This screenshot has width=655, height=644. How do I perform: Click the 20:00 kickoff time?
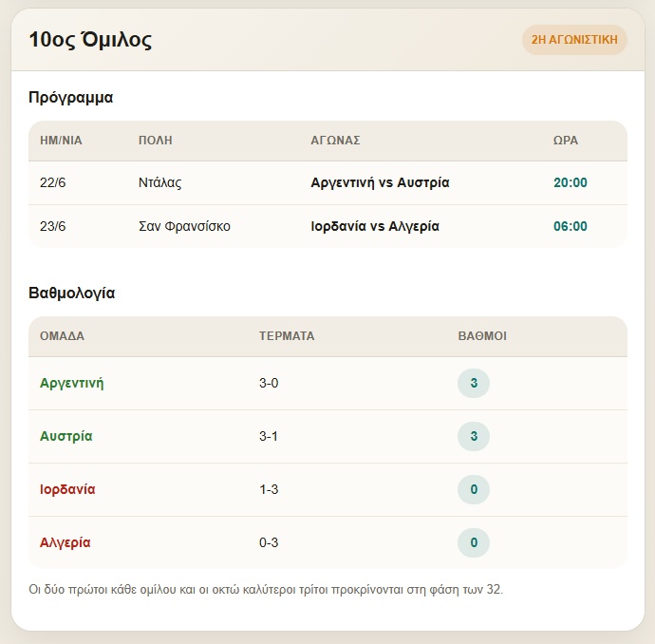[571, 182]
